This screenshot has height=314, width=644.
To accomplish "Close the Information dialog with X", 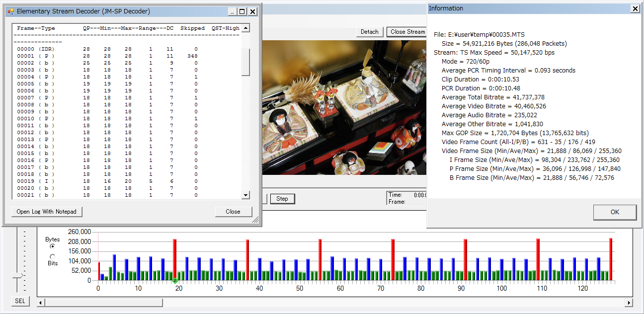I will (x=635, y=8).
